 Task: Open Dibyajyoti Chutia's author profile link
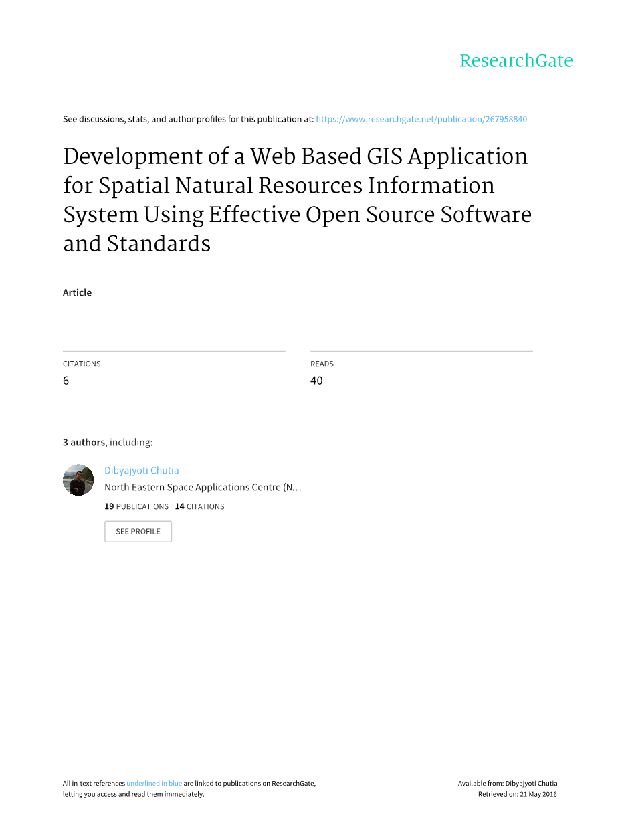click(x=142, y=470)
